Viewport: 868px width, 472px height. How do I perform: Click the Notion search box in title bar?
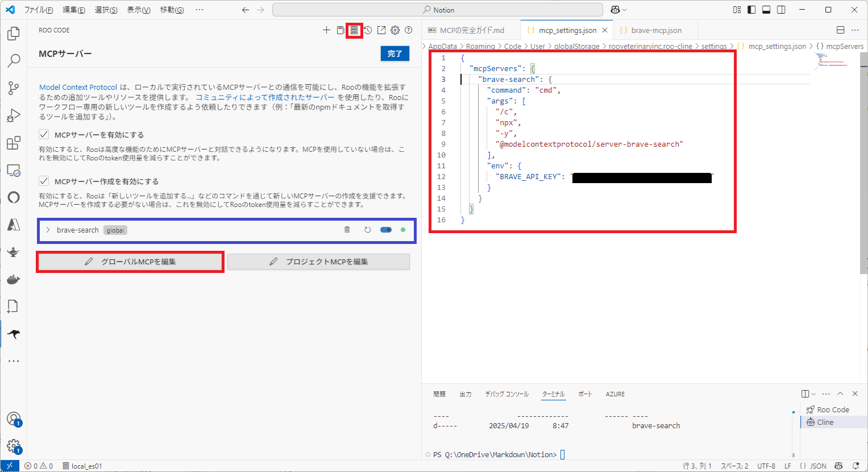438,10
